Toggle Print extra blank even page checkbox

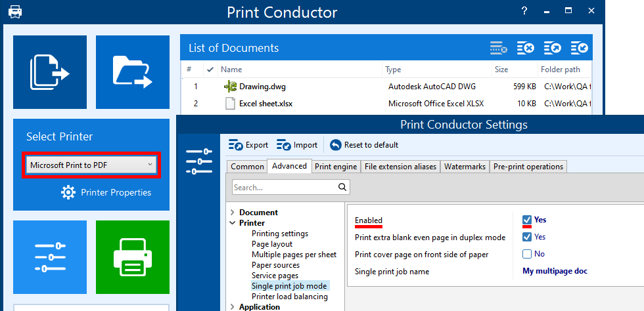tap(527, 237)
